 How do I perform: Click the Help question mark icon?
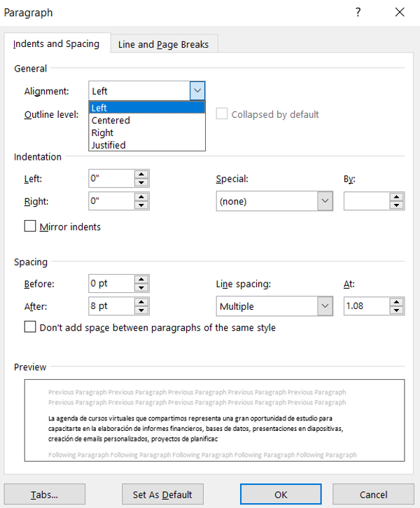click(358, 13)
